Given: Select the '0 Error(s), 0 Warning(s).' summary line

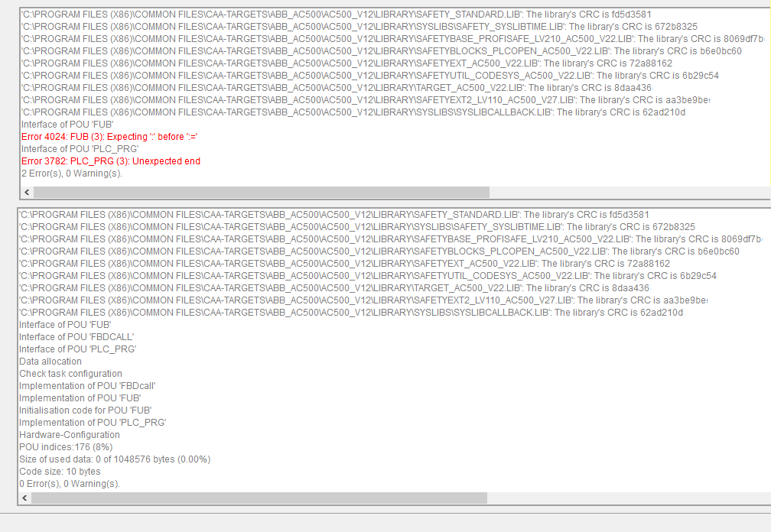Looking at the screenshot, I should coord(70,484).
